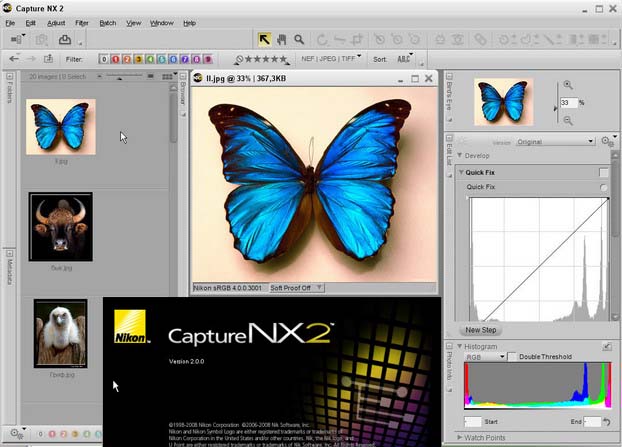Viewport: 622px width, 447px height.
Task: Open the Sort ABC dropdown
Action: [404, 59]
